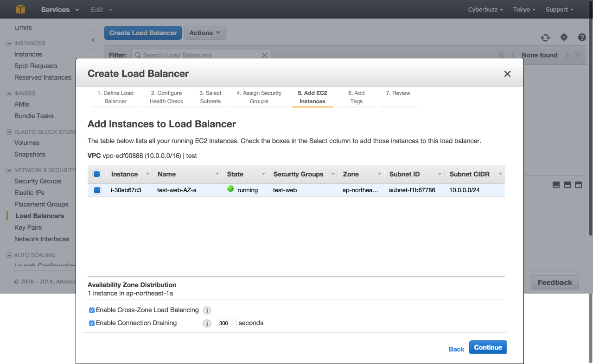The image size is (593, 364).
Task: Switch to step 7 Review tab
Action: [x=398, y=93]
